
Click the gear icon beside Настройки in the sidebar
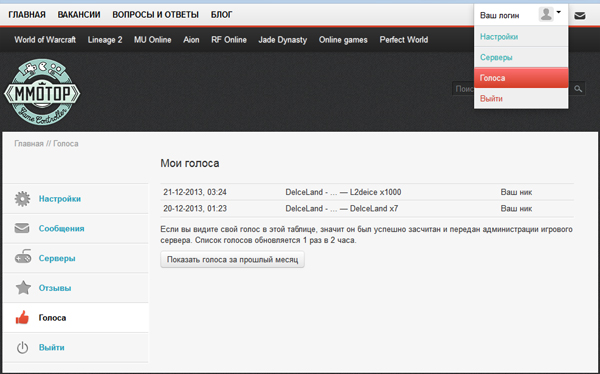point(22,199)
